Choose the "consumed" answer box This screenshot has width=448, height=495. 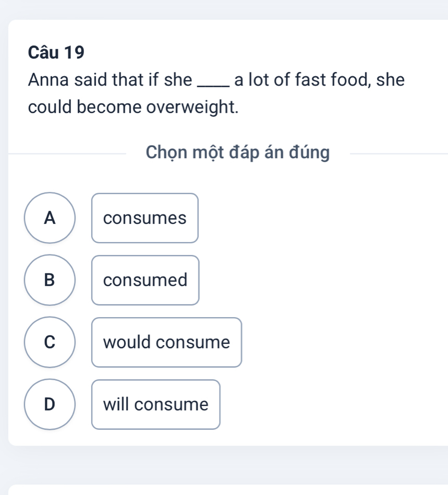(x=146, y=280)
